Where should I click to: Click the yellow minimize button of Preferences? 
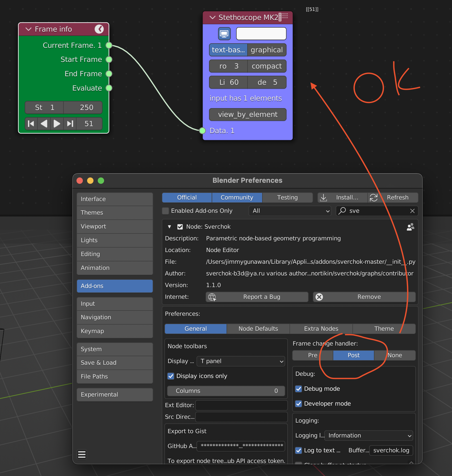pyautogui.click(x=90, y=181)
